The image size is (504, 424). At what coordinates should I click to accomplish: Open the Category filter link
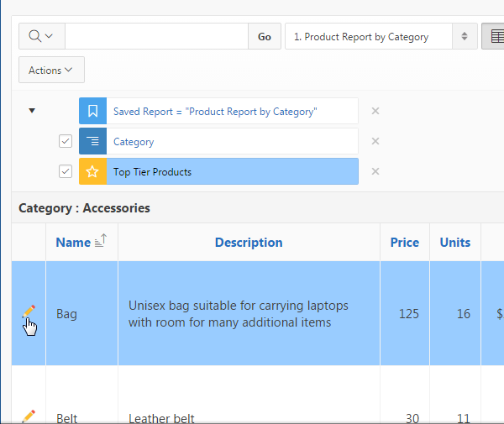[134, 142]
